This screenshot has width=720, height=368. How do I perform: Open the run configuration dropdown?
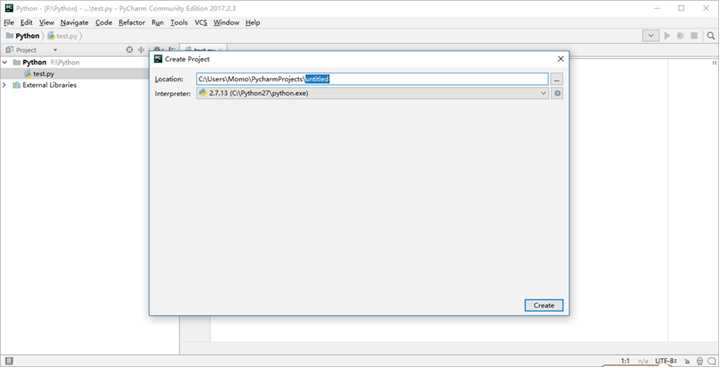pyautogui.click(x=651, y=36)
